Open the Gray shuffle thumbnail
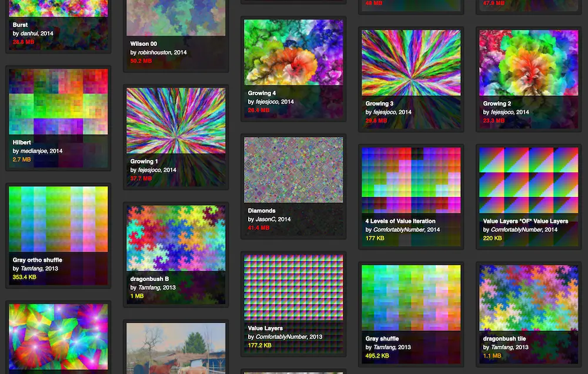This screenshot has height=374, width=588. coord(411,298)
